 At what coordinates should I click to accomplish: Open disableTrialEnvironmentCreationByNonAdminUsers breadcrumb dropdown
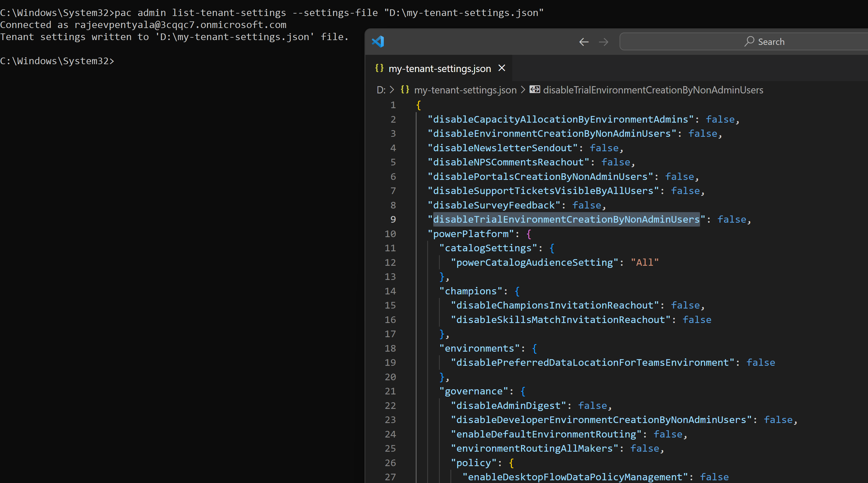point(653,90)
